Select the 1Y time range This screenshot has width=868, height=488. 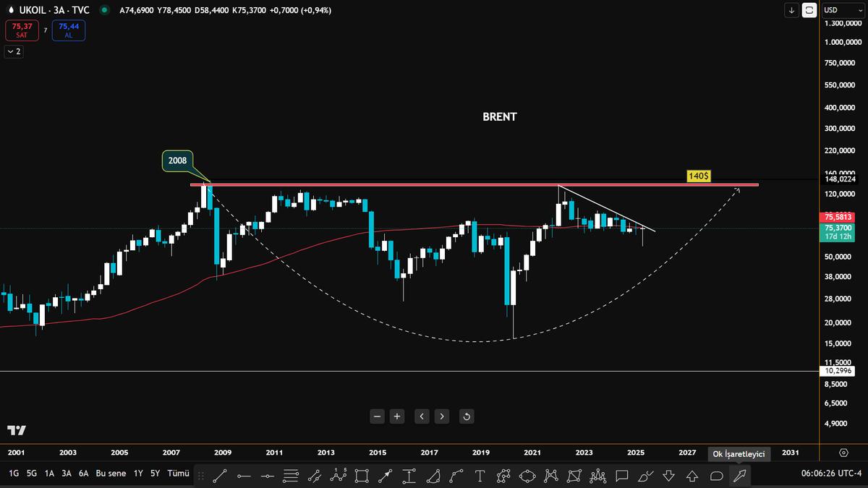click(x=138, y=474)
